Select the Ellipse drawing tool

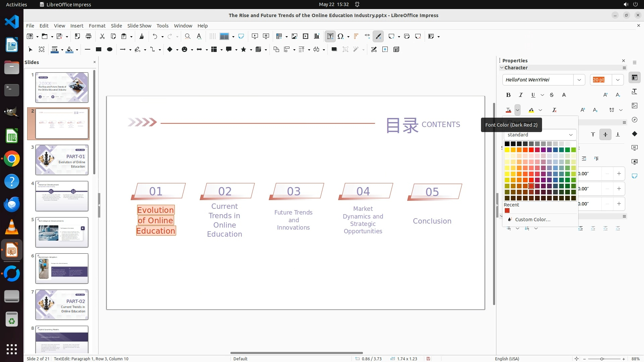click(109, 50)
